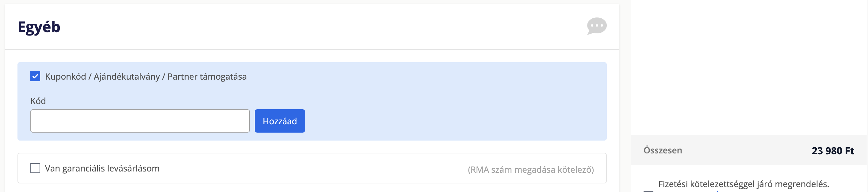
Task: Click the partially visible order confirmation checkbox
Action: [x=648, y=191]
